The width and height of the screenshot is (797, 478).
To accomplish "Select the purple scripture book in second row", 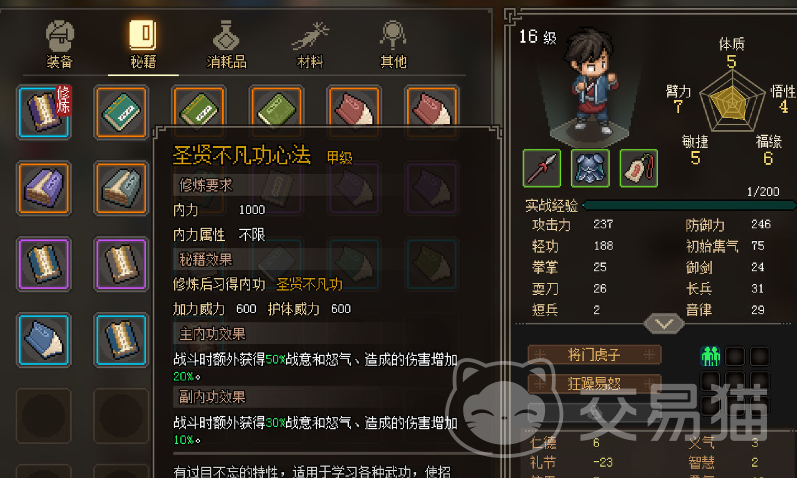I will pos(44,188).
